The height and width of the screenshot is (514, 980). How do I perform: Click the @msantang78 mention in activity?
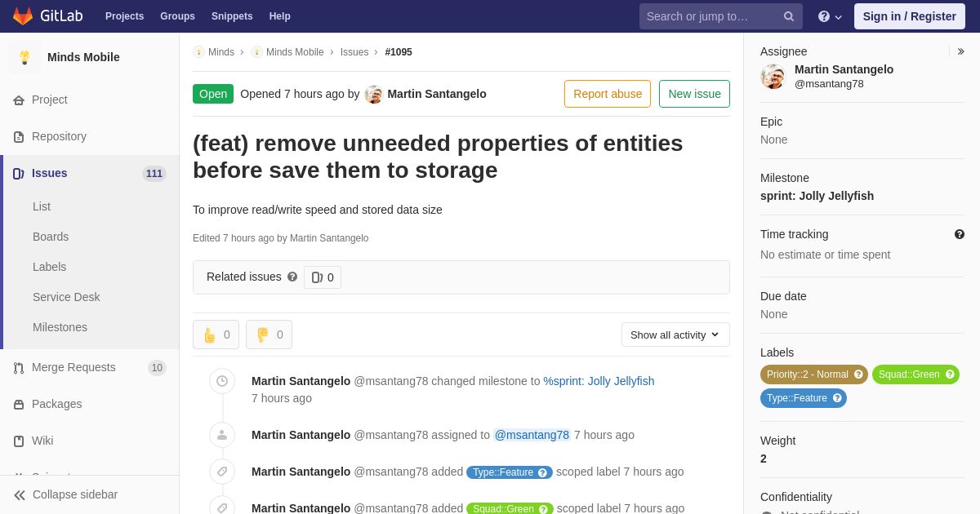(x=532, y=435)
